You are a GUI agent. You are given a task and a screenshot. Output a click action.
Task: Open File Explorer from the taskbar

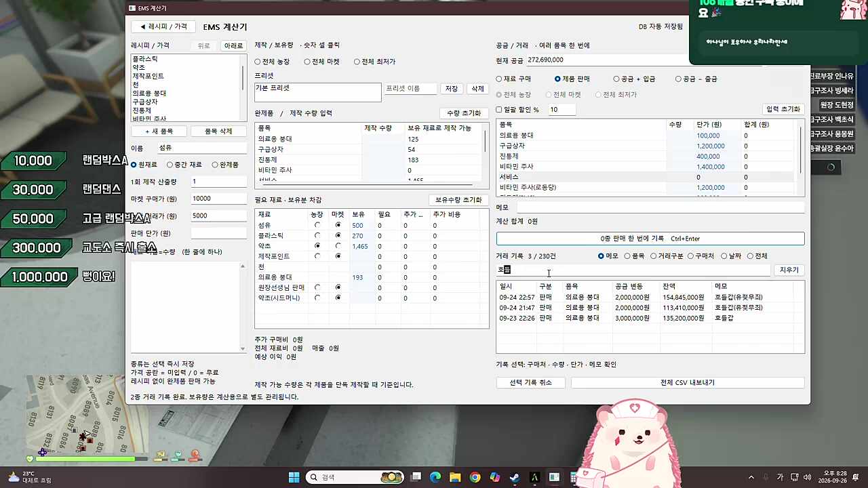pos(455,477)
